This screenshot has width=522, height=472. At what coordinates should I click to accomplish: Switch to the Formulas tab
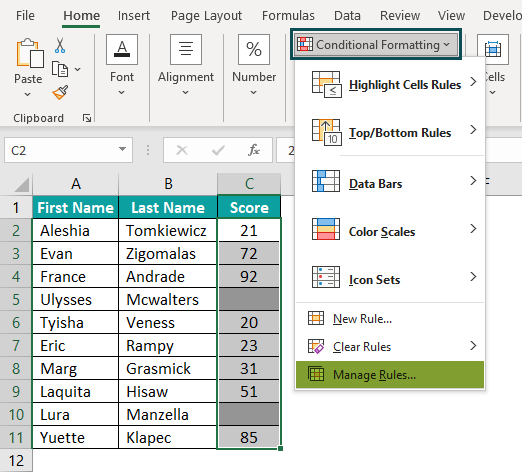288,15
